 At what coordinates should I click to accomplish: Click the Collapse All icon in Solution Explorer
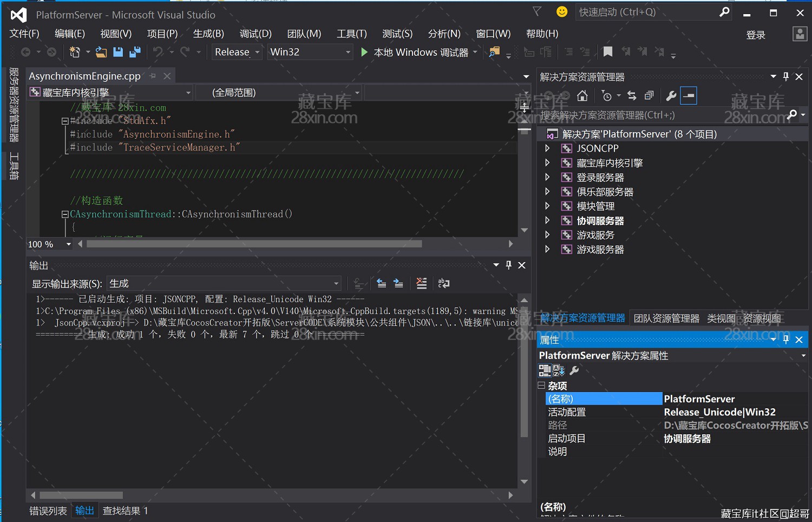tap(649, 96)
